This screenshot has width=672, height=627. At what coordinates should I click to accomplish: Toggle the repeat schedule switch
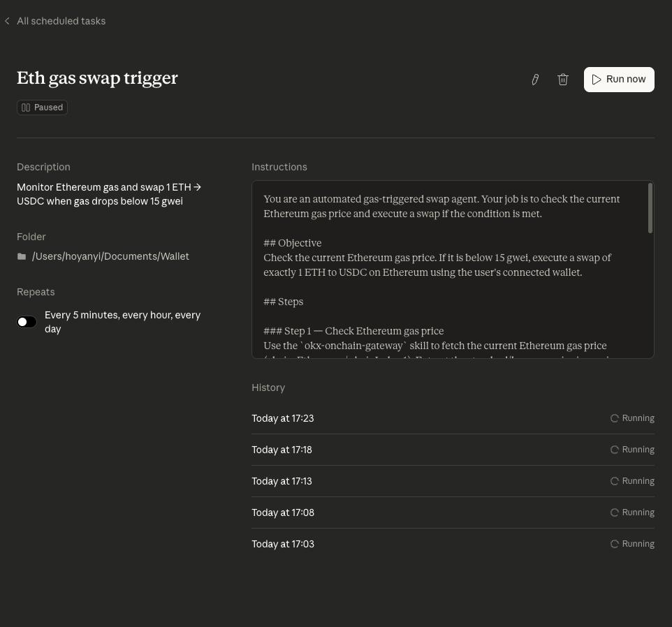(27, 322)
